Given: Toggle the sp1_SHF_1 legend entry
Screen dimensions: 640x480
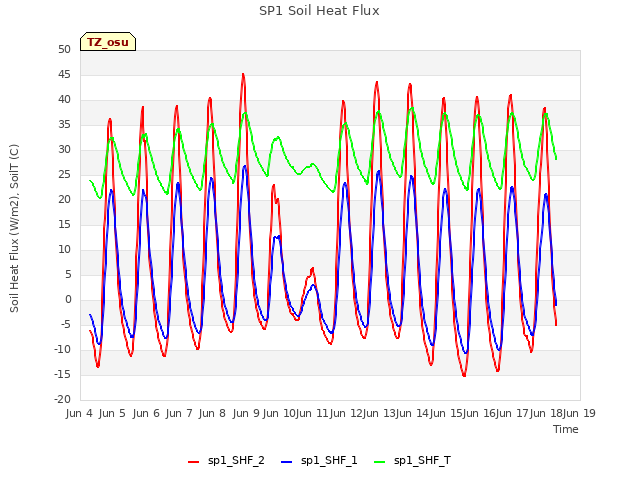Looking at the screenshot, I should click(319, 461).
